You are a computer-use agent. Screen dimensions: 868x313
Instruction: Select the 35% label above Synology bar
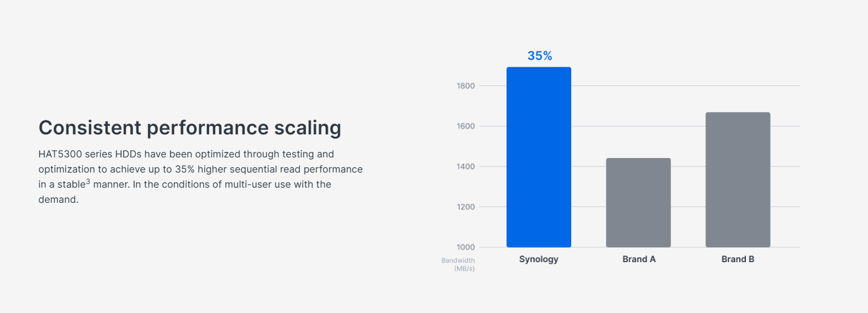[x=540, y=56]
